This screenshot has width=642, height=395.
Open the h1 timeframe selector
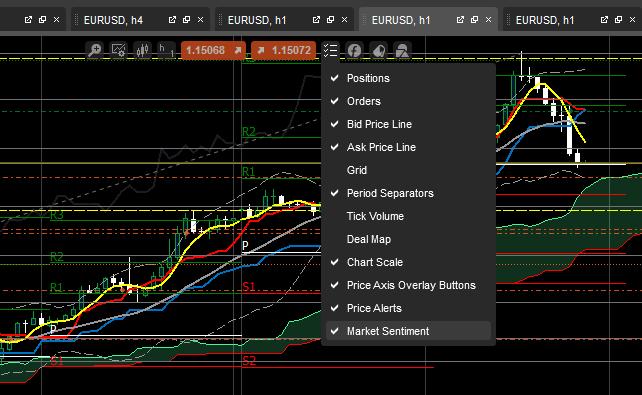coord(166,50)
